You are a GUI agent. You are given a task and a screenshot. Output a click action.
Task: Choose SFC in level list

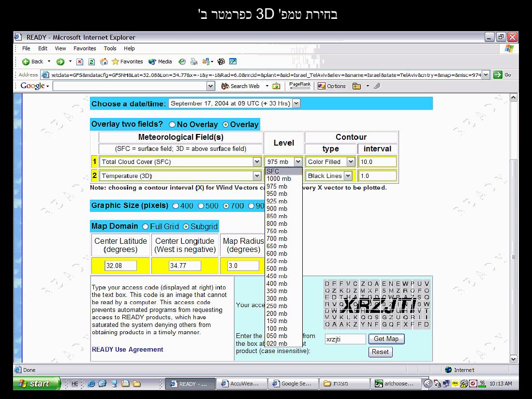coord(283,171)
